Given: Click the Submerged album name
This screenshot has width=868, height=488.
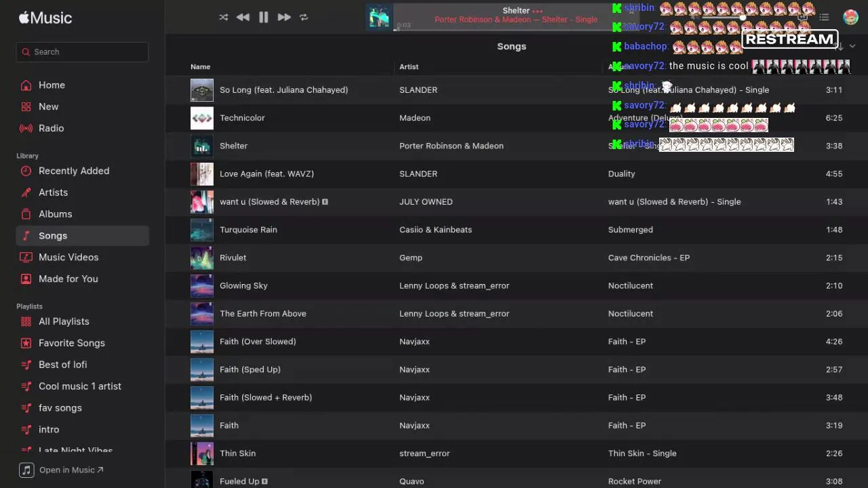Looking at the screenshot, I should click(630, 230).
